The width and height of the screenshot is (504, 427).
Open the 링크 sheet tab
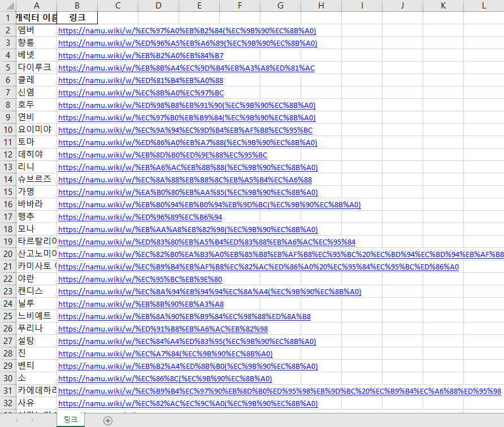coord(71,420)
